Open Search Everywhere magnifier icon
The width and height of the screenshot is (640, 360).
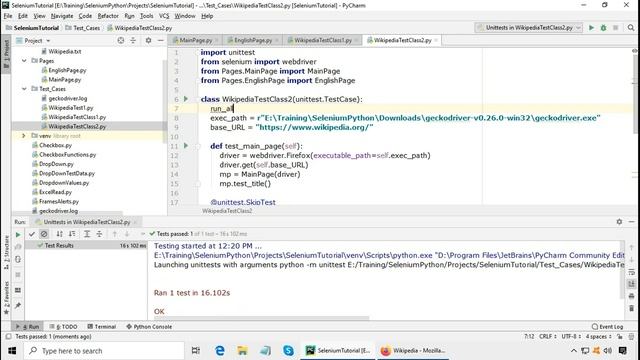pos(631,28)
